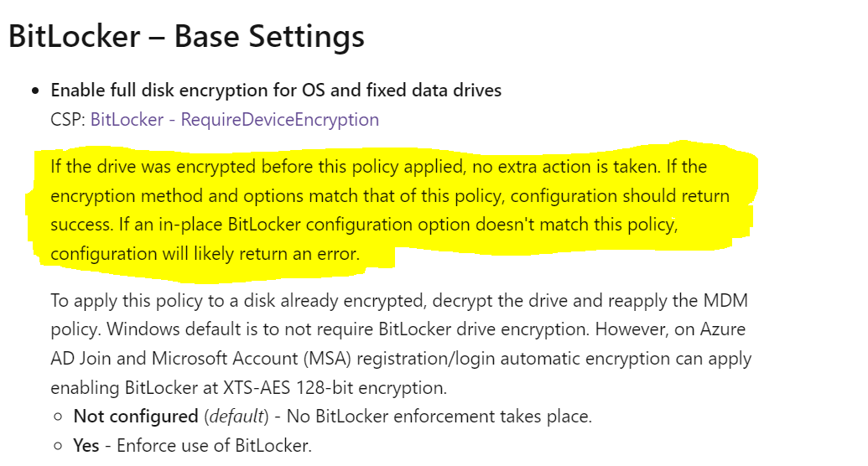Screen dimensions: 868x466
Task: Click the hollow bullet beside 'Not configured'
Action: tap(58, 417)
